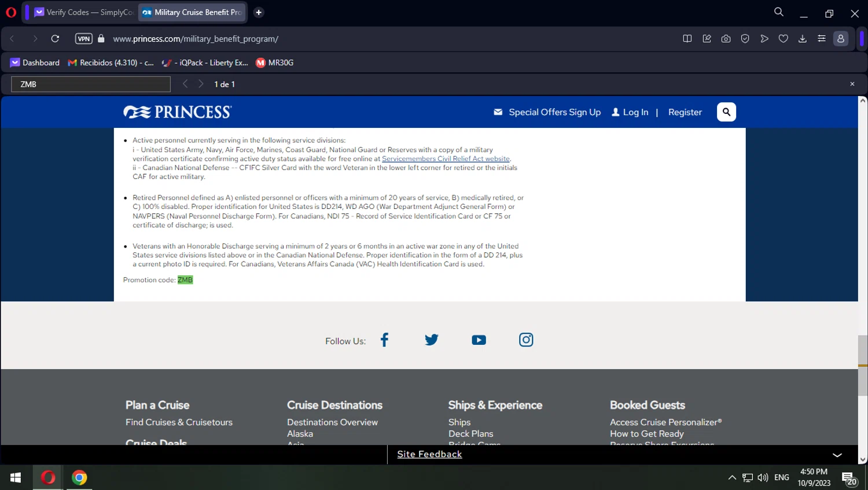Open the Opera menu logo
The image size is (868, 490).
click(x=10, y=12)
